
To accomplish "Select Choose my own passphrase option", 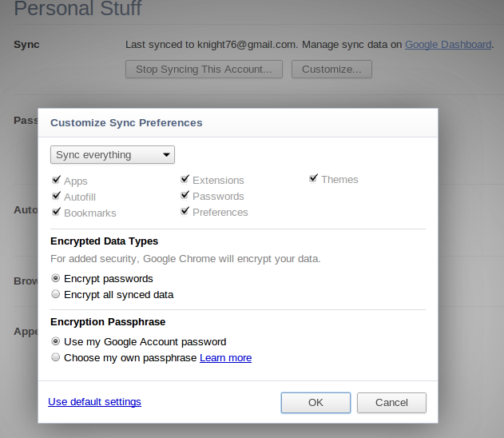I will coord(56,357).
